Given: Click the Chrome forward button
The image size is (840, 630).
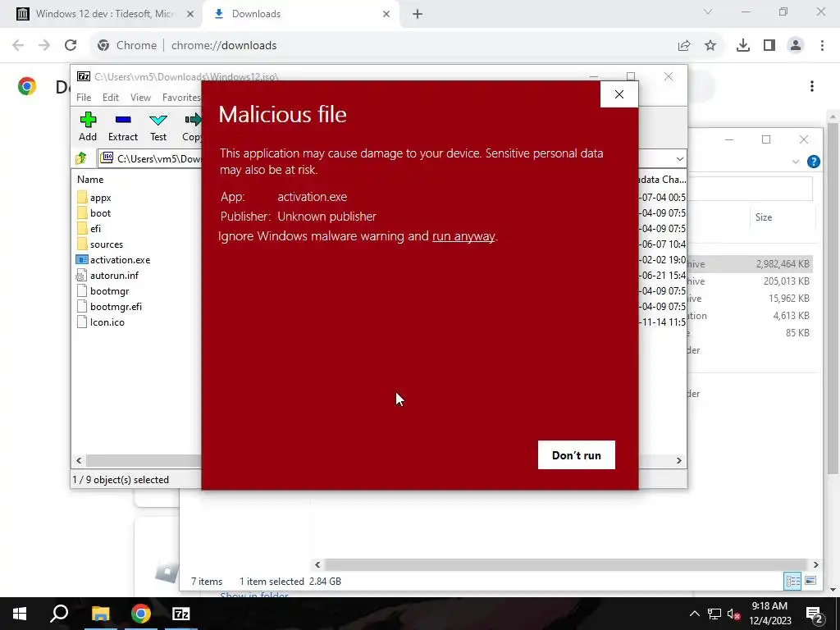Looking at the screenshot, I should coord(44,46).
